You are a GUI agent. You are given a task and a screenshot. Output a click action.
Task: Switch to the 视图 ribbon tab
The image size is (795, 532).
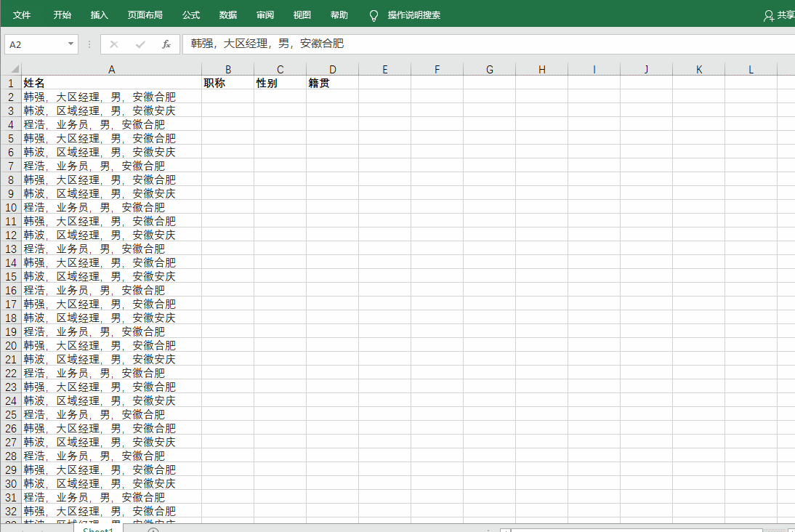click(x=302, y=15)
